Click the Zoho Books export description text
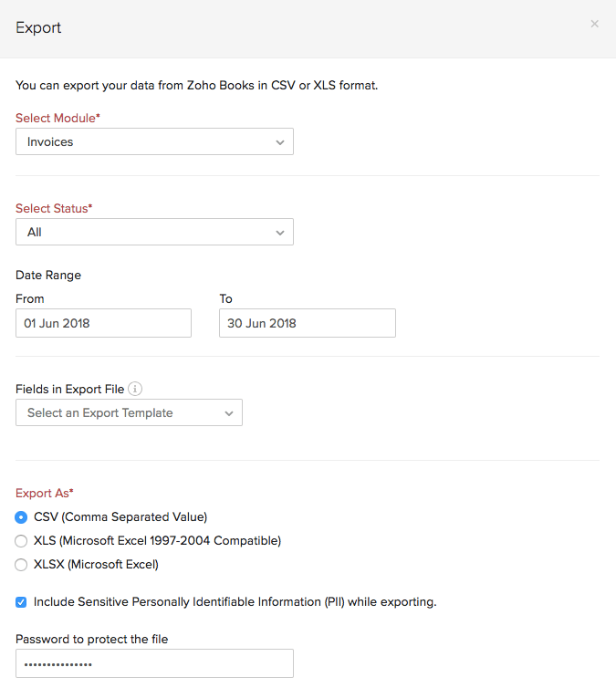Screen dimensions: 616x688 pos(196,86)
